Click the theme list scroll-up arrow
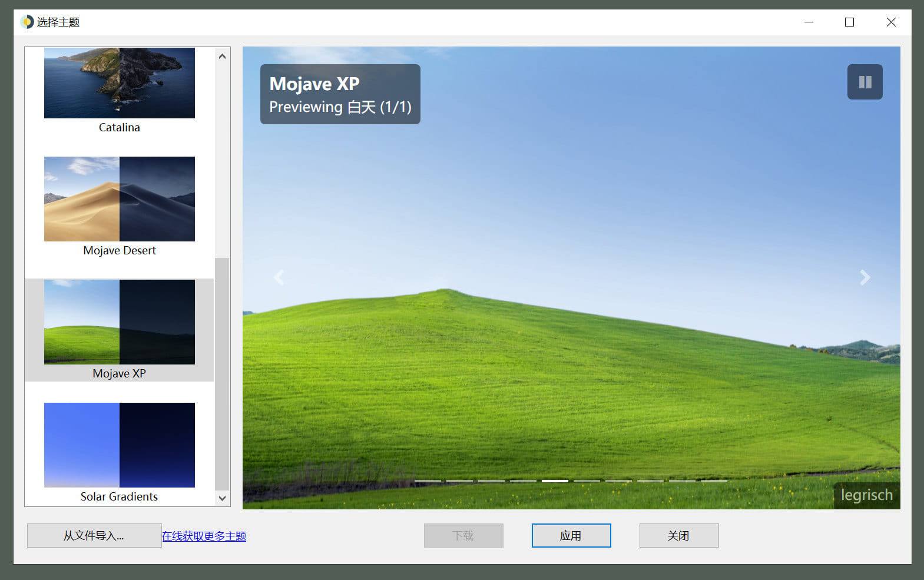Image resolution: width=924 pixels, height=580 pixels. click(x=222, y=57)
